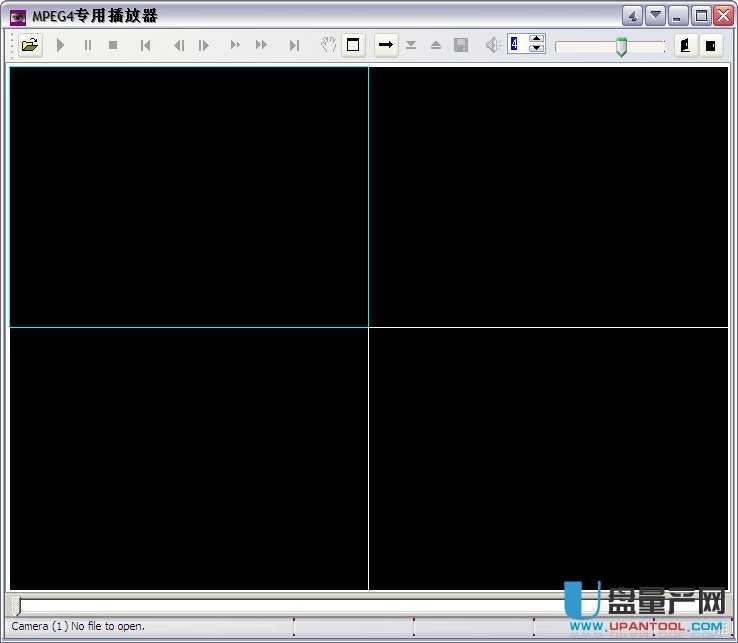Click the green toolbar slider handle
This screenshot has width=738, height=643.
pyautogui.click(x=622, y=47)
